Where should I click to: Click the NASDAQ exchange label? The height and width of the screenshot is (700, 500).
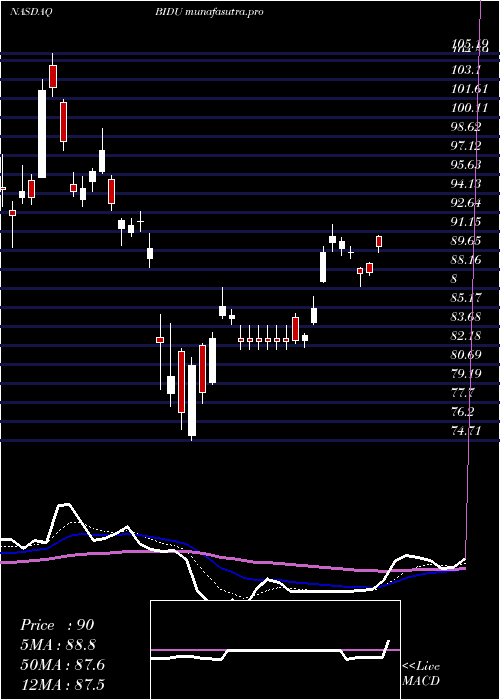click(32, 12)
